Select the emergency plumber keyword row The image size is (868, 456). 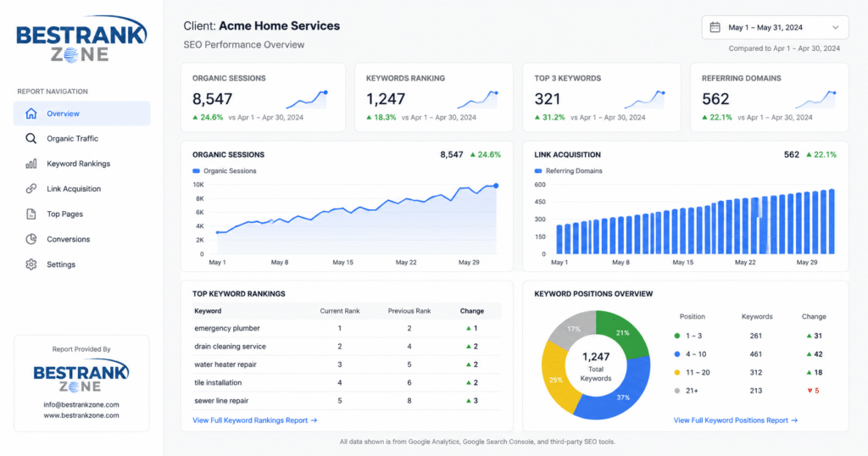pyautogui.click(x=347, y=328)
